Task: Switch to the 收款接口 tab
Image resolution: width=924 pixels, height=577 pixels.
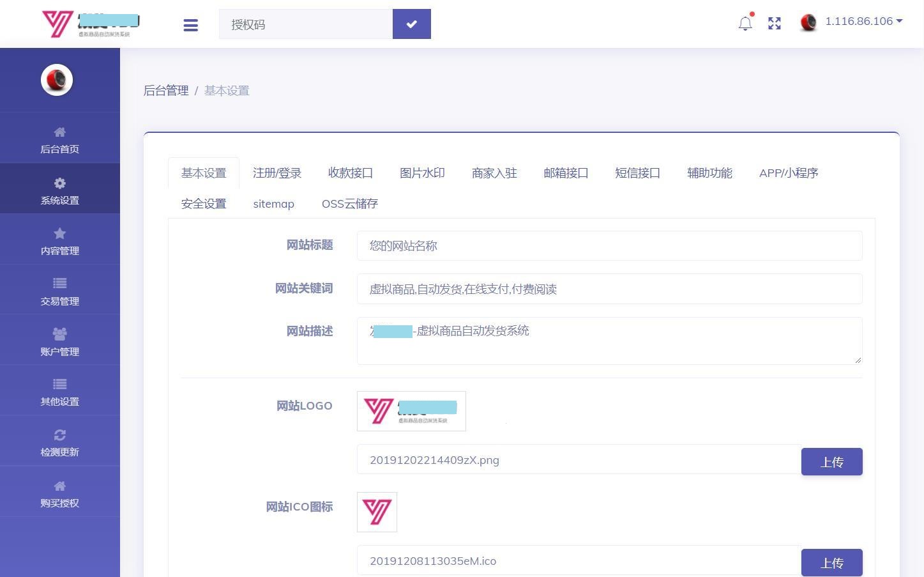Action: tap(350, 173)
